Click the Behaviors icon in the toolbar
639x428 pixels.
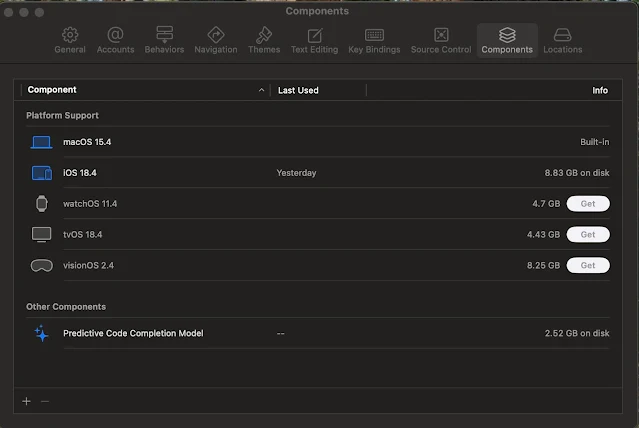click(x=165, y=35)
